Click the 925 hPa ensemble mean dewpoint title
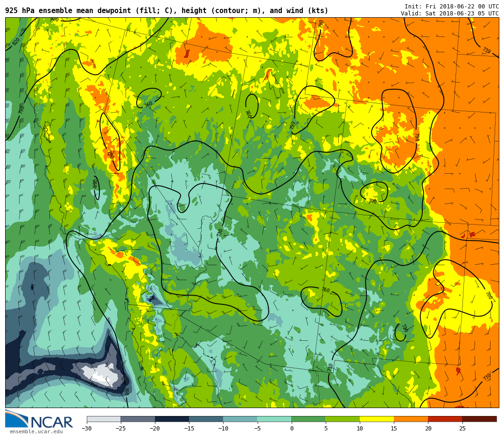This screenshot has width=504, height=437. 167,11
